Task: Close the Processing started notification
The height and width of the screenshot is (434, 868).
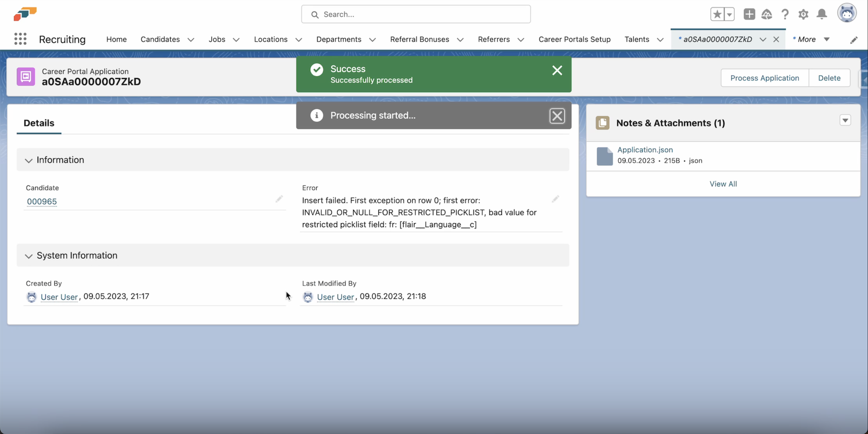Action: tap(557, 116)
